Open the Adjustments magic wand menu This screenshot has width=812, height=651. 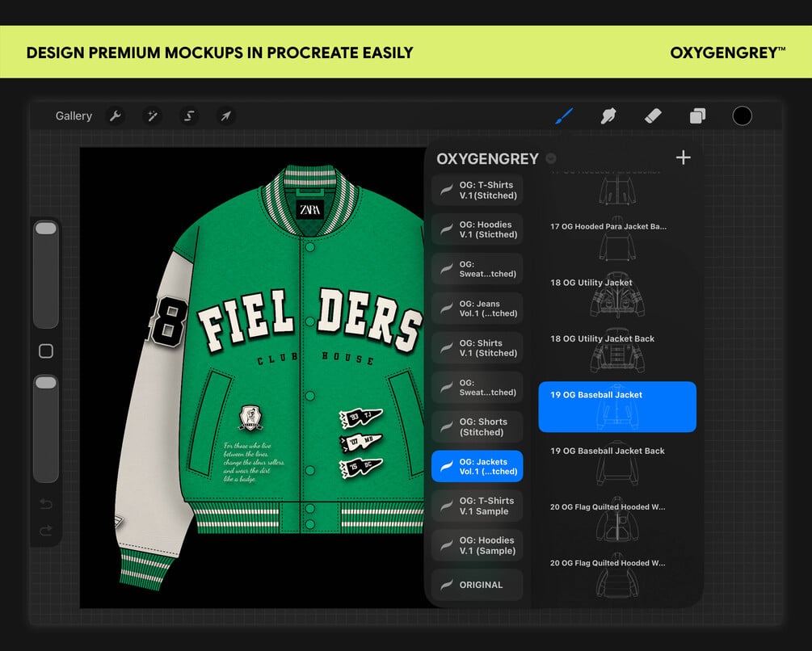coord(152,116)
